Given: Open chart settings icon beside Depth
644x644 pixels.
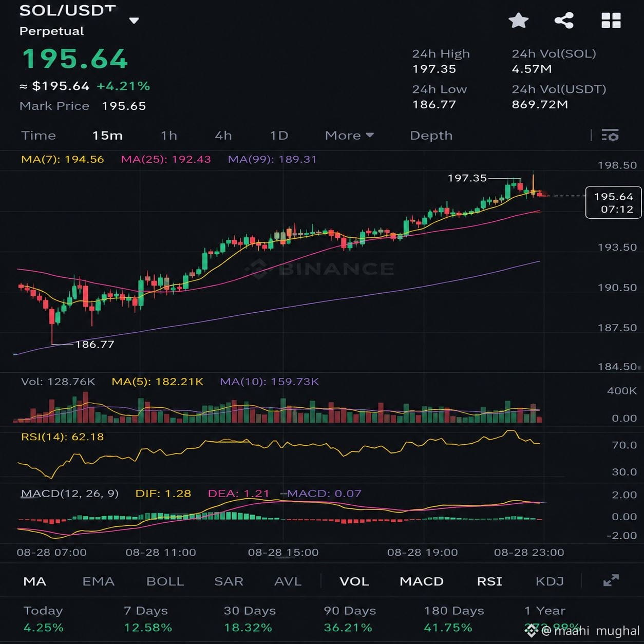Looking at the screenshot, I should coord(610,135).
